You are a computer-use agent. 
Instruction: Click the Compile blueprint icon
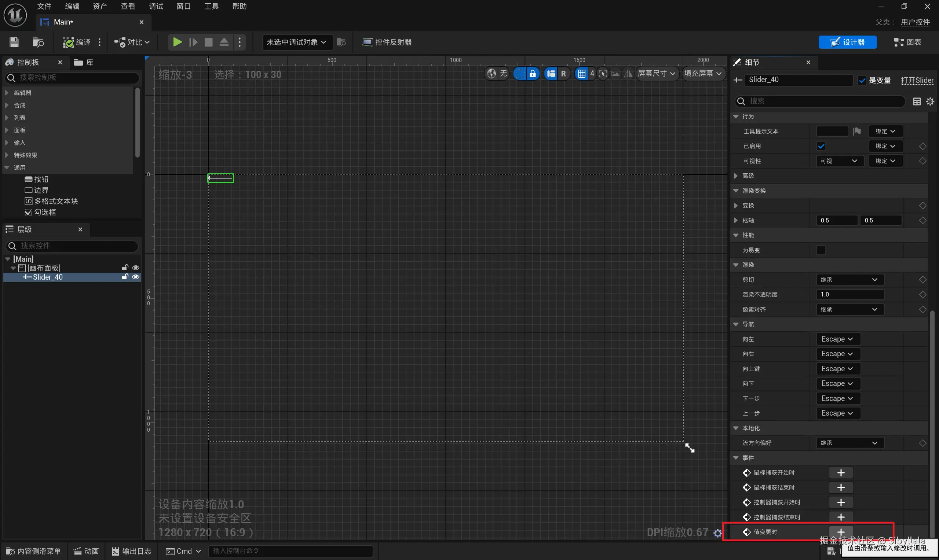[x=68, y=42]
